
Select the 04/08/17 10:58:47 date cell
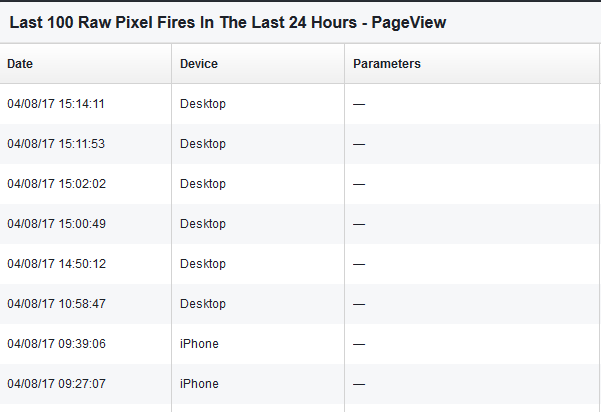(x=56, y=304)
